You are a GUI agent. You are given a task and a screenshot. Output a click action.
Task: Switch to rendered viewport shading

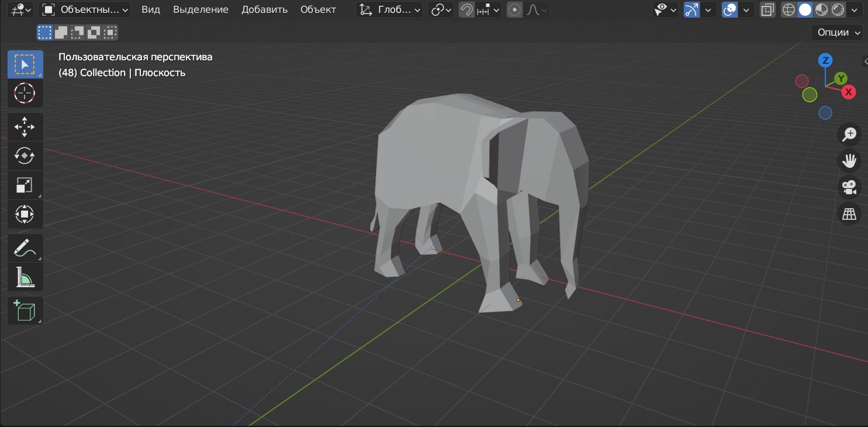[x=837, y=9]
